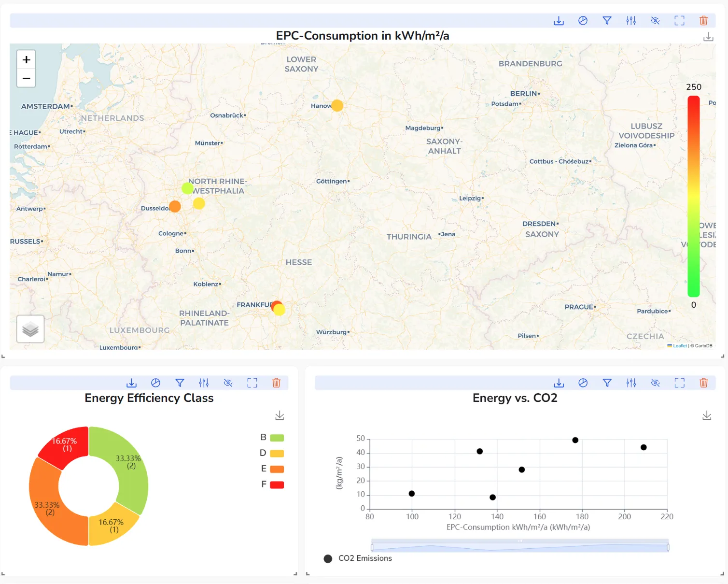Hide the EPC-Consumption map with the eye-slash icon

(655, 20)
